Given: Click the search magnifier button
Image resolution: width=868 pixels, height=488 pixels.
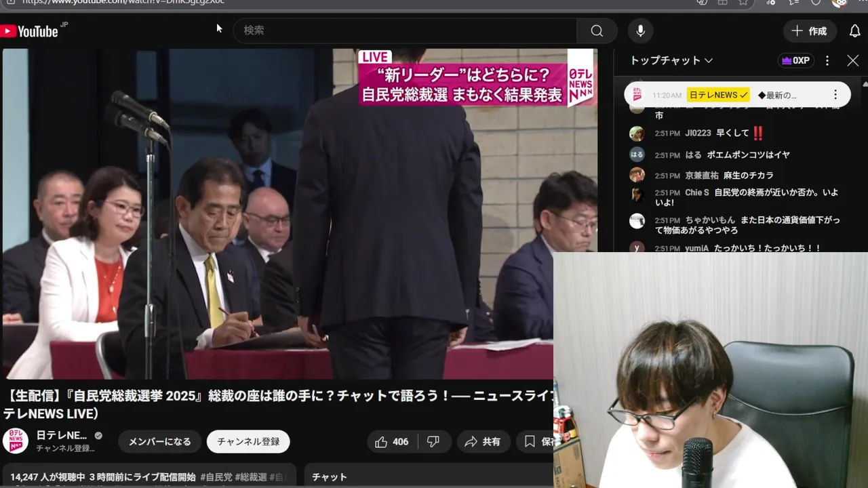Looking at the screenshot, I should tap(597, 30).
